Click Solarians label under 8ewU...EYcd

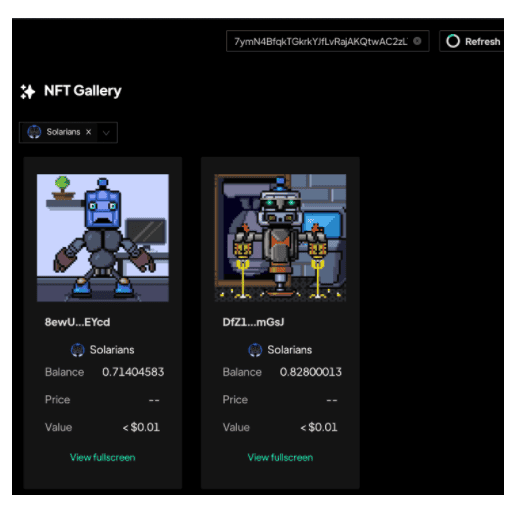112,350
